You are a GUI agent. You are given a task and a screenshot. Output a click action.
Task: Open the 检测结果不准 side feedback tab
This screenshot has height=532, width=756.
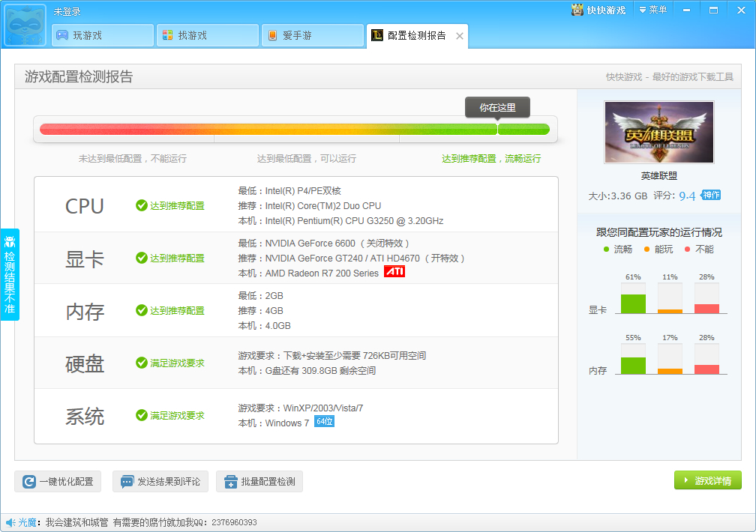point(10,275)
